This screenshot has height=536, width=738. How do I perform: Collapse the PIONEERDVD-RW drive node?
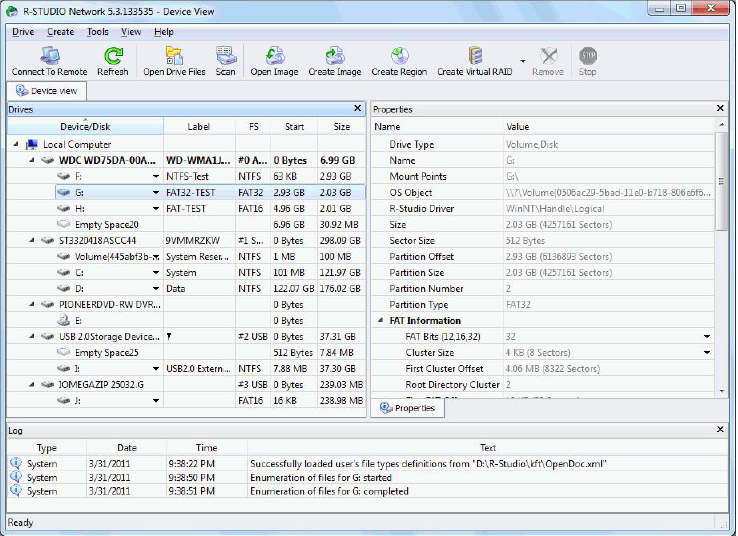tap(32, 304)
